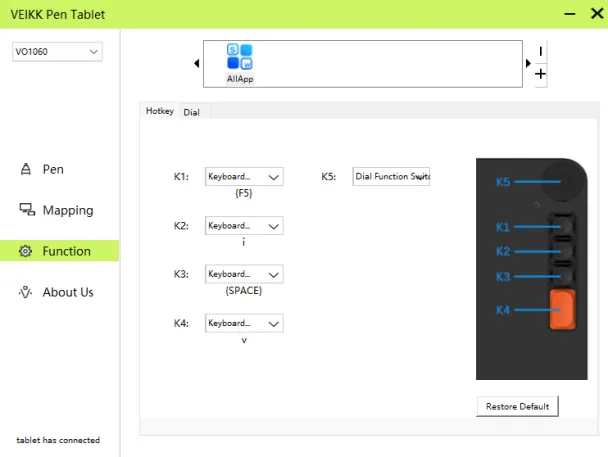Open the K2 Keyboard dropdown
The width and height of the screenshot is (608, 457).
click(x=244, y=226)
